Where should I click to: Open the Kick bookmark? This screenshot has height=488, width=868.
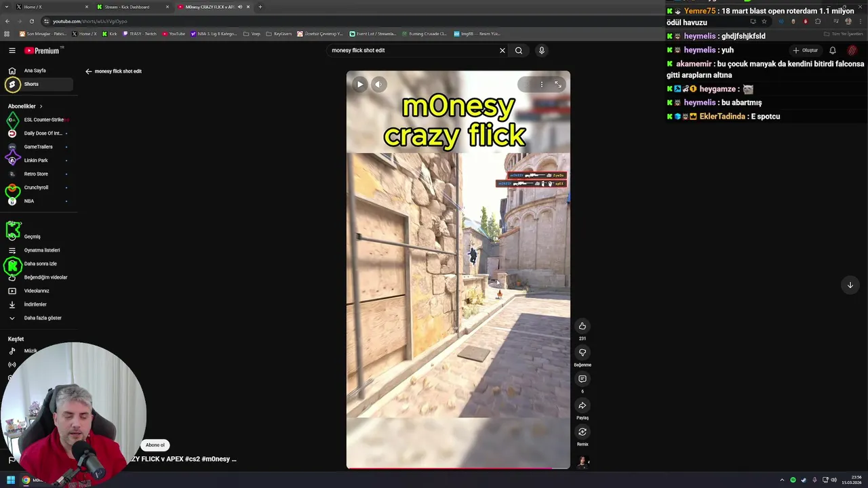click(x=109, y=34)
